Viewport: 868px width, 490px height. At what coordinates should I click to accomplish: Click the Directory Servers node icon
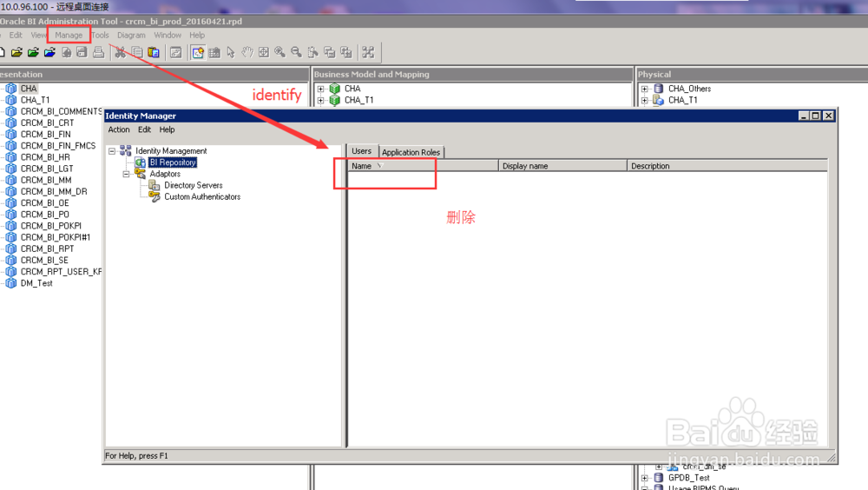point(154,185)
